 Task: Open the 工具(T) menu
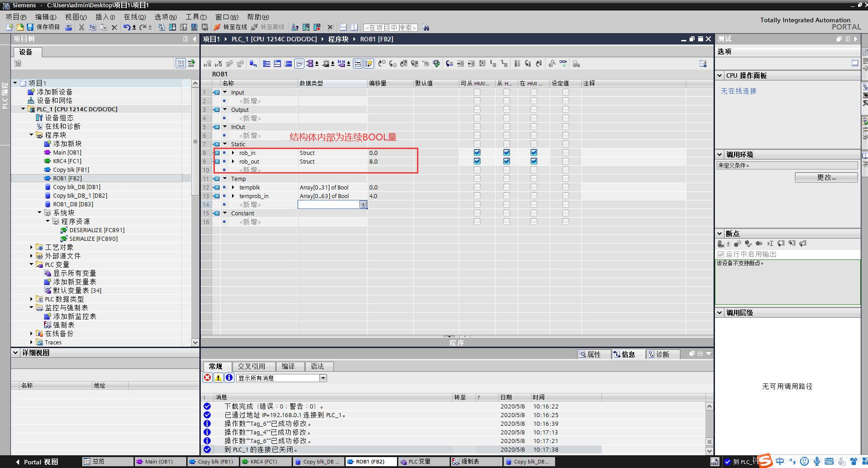[196, 17]
